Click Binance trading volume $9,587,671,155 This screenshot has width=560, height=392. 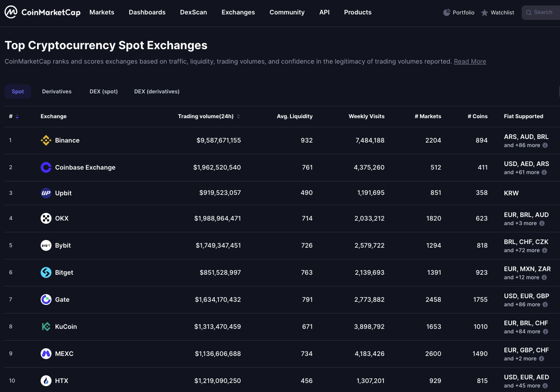[x=219, y=140]
